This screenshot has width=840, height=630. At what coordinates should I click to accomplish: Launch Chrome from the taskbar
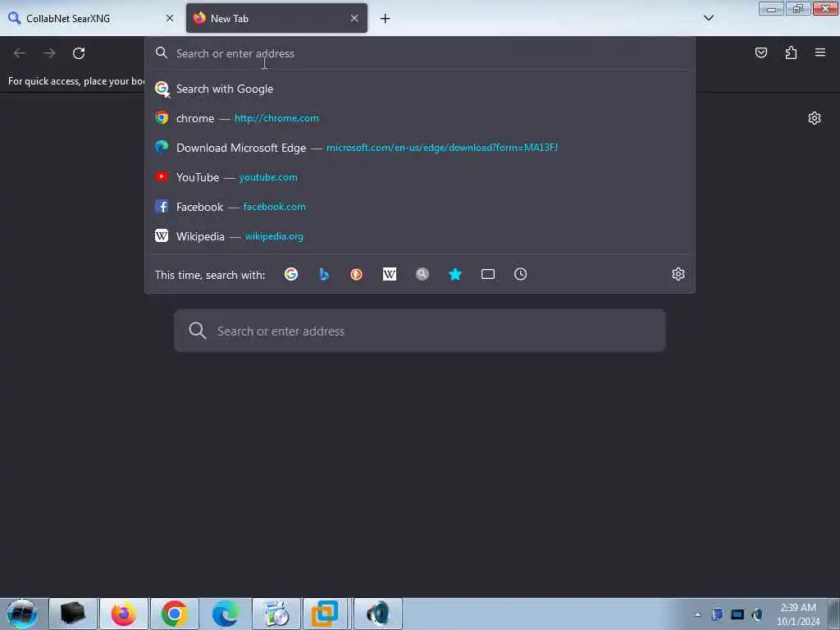click(174, 614)
